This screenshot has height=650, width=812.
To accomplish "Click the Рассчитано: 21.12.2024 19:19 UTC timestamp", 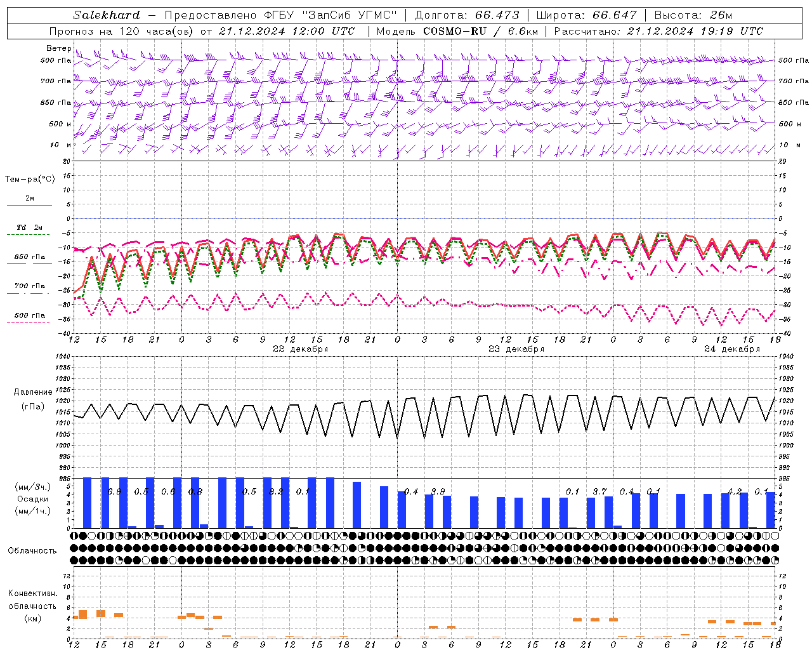I will (x=658, y=31).
